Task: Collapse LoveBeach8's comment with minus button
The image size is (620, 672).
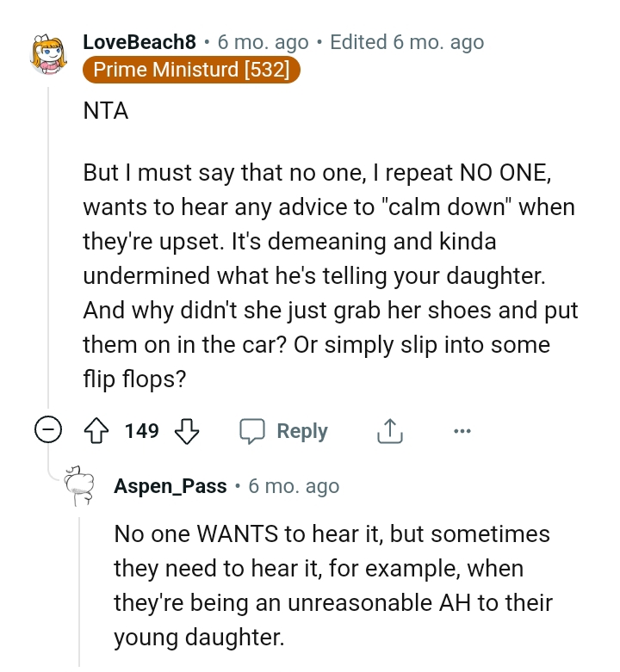Action: tap(49, 431)
